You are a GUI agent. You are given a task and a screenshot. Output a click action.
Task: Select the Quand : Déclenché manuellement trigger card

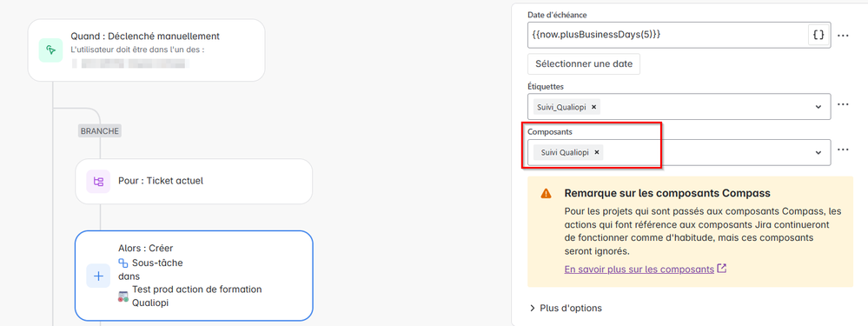(x=146, y=50)
